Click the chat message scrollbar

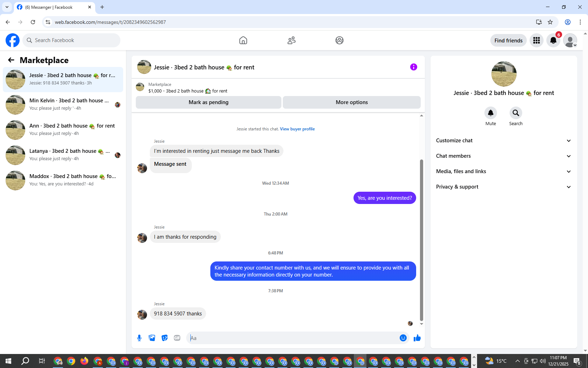[421, 240]
